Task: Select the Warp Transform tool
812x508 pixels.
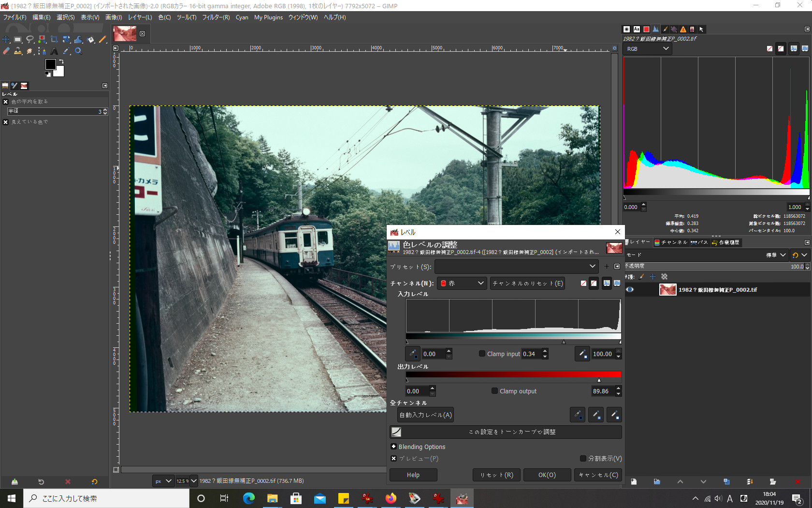Action: pyautogui.click(x=78, y=39)
